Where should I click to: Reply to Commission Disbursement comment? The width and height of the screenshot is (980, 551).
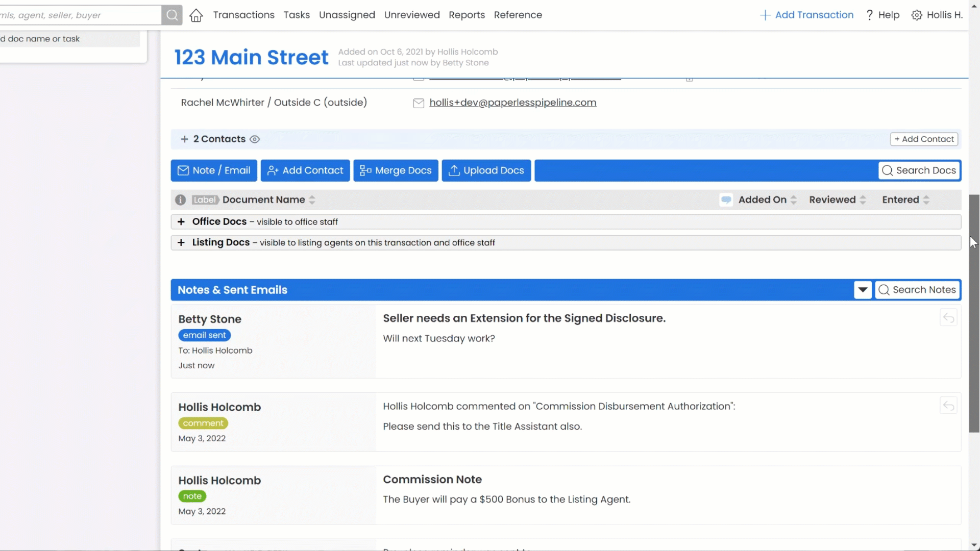coord(948,406)
